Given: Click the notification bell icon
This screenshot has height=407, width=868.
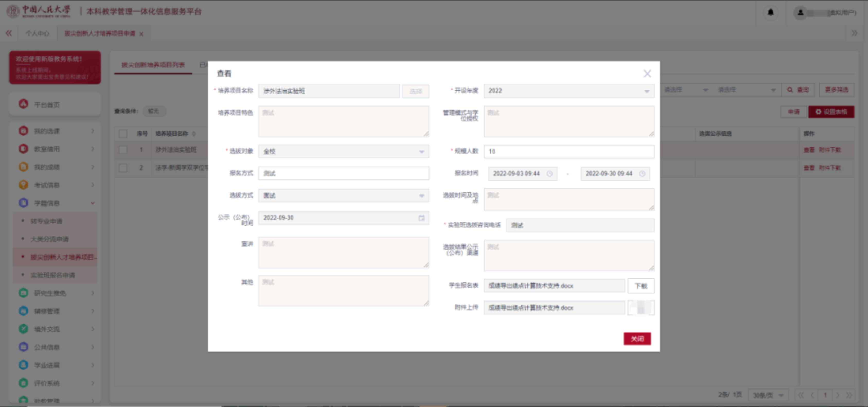Looking at the screenshot, I should (770, 12).
